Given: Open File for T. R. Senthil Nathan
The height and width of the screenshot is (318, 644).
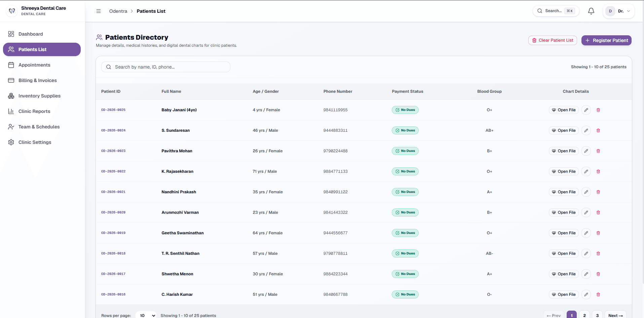Looking at the screenshot, I should 564,253.
